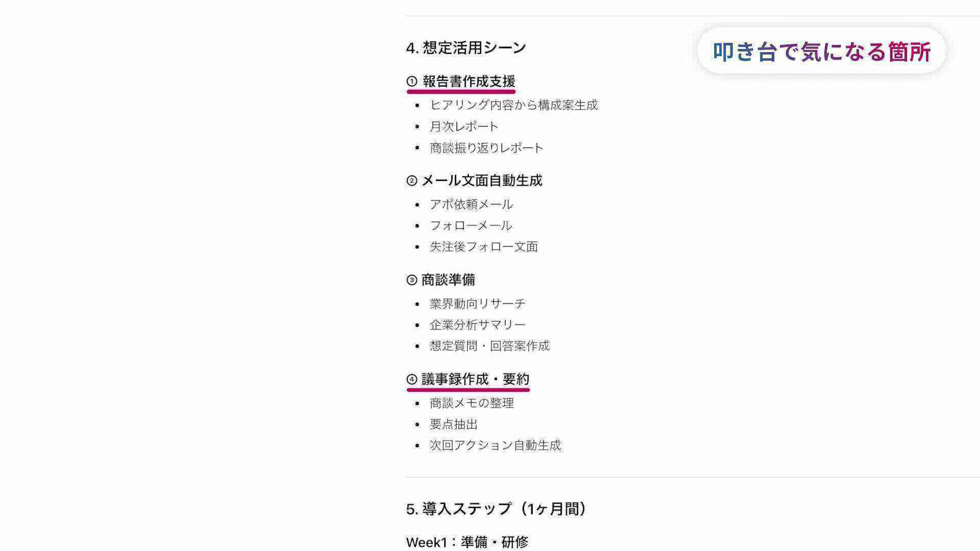Viewport: 980px width, 551px height.
Task: Click the 業界動向リサーチ bullet item
Action: click(477, 304)
